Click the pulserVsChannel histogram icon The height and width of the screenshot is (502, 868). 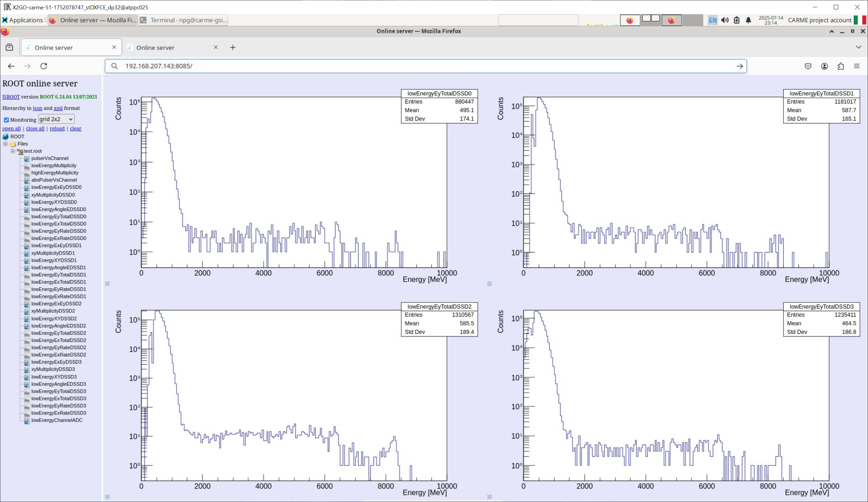(27, 158)
